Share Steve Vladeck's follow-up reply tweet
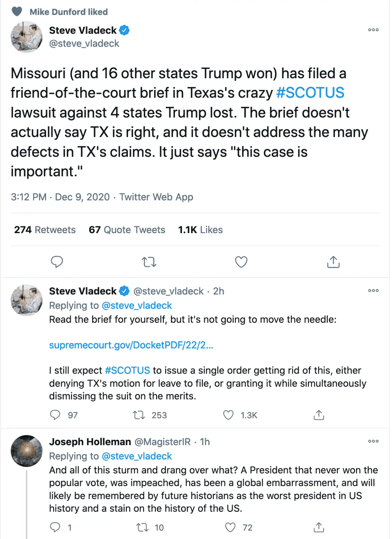This screenshot has height=539, width=392. click(x=319, y=415)
